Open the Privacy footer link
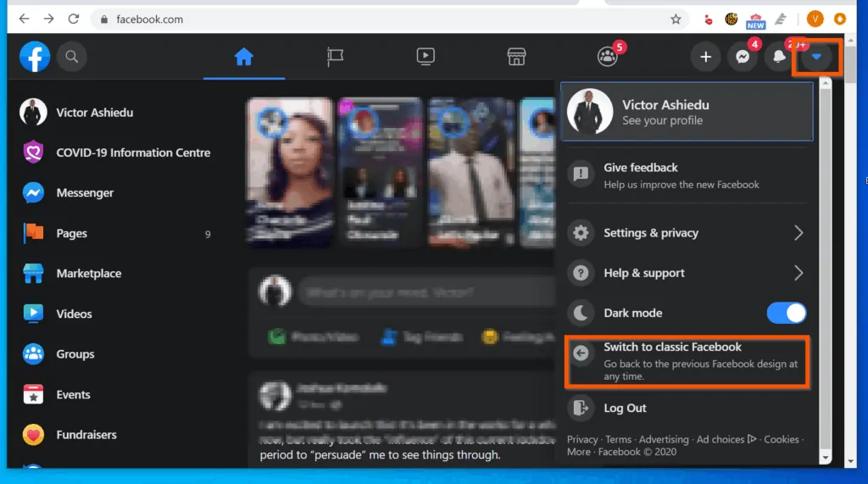Viewport: 868px width, 484px height. click(582, 439)
